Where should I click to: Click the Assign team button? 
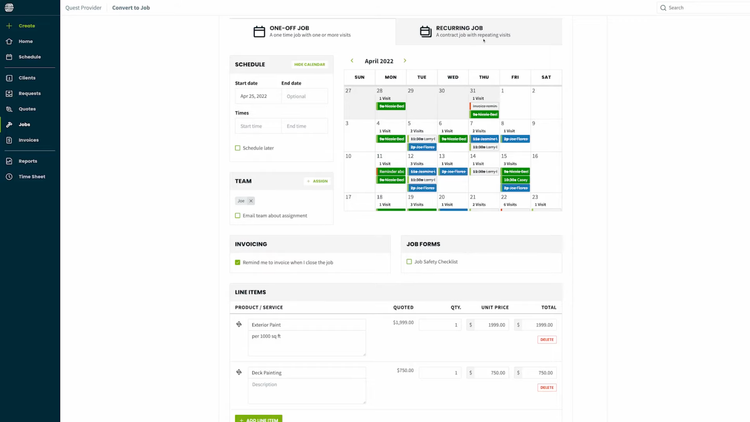coord(318,181)
